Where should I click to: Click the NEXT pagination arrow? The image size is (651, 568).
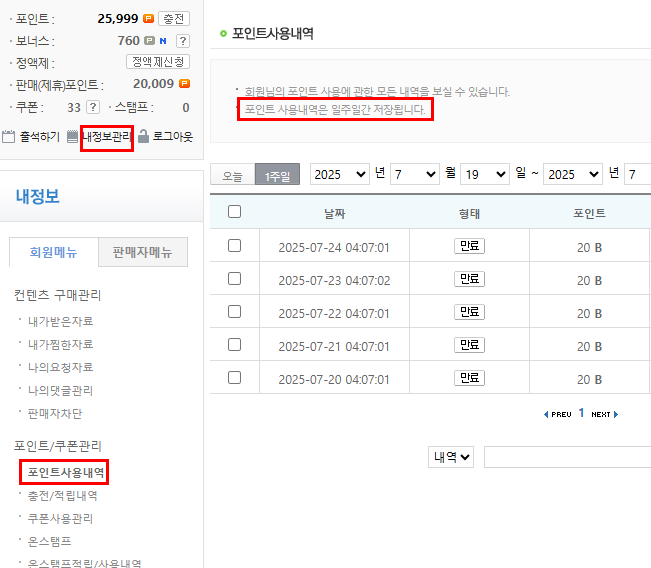click(x=605, y=414)
